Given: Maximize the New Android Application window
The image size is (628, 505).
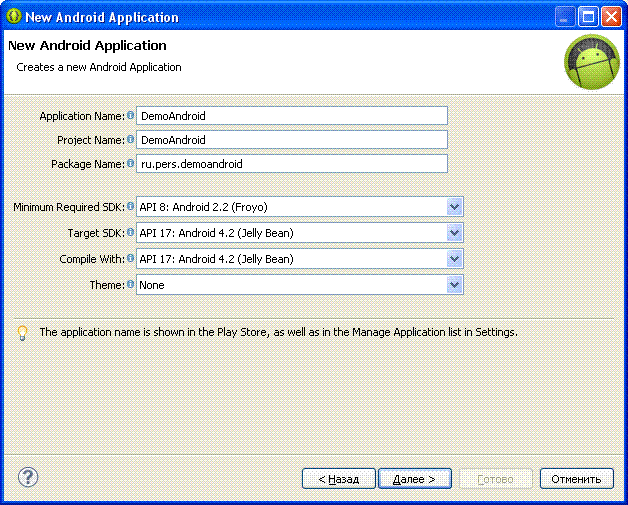Looking at the screenshot, I should click(588, 17).
